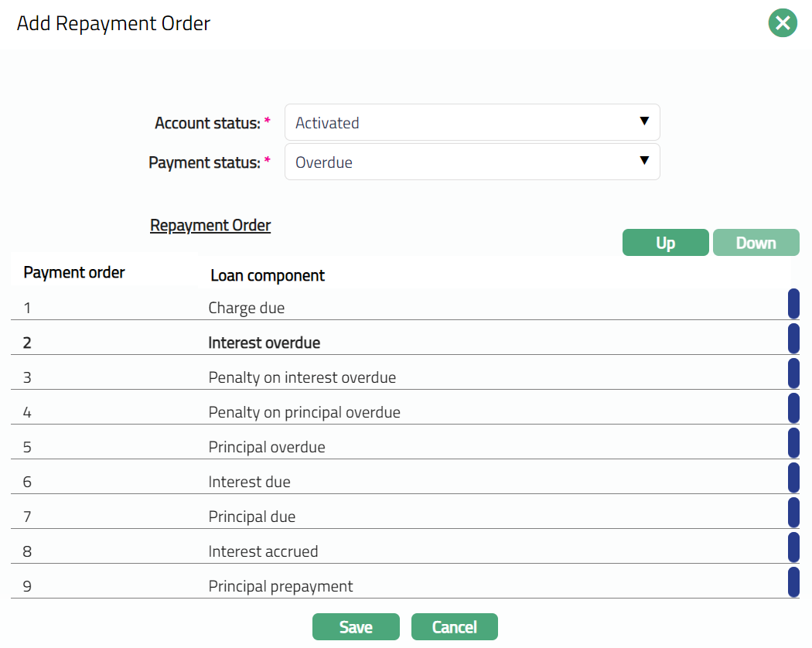Save the repayment order
Viewport: 812px width, 648px height.
point(356,627)
